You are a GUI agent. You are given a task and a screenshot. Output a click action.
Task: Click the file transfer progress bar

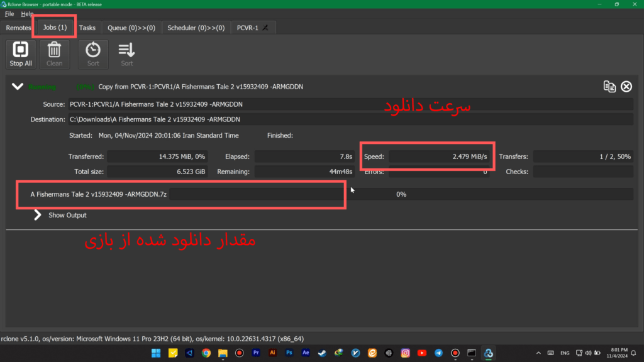pyautogui.click(x=401, y=195)
